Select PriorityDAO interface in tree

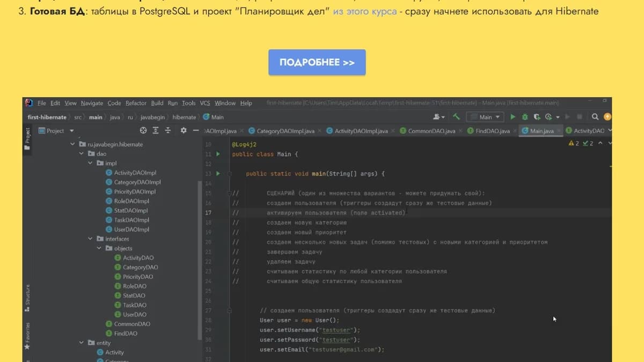pos(134,277)
